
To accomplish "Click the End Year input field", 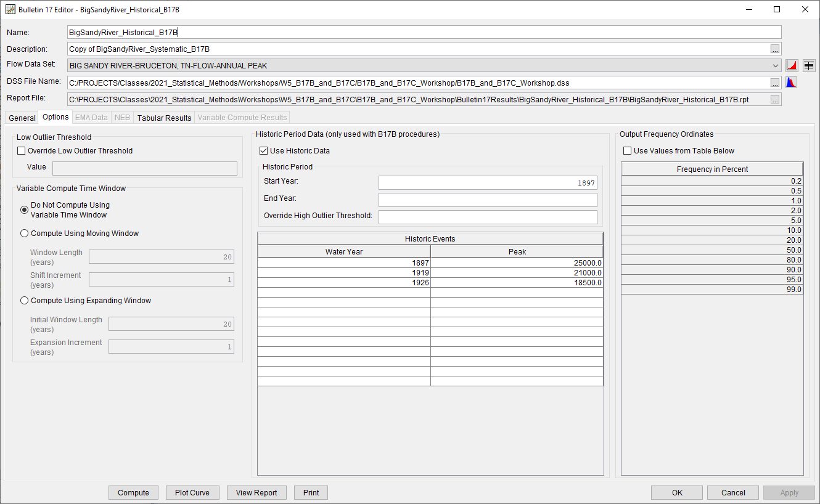I will (x=488, y=200).
